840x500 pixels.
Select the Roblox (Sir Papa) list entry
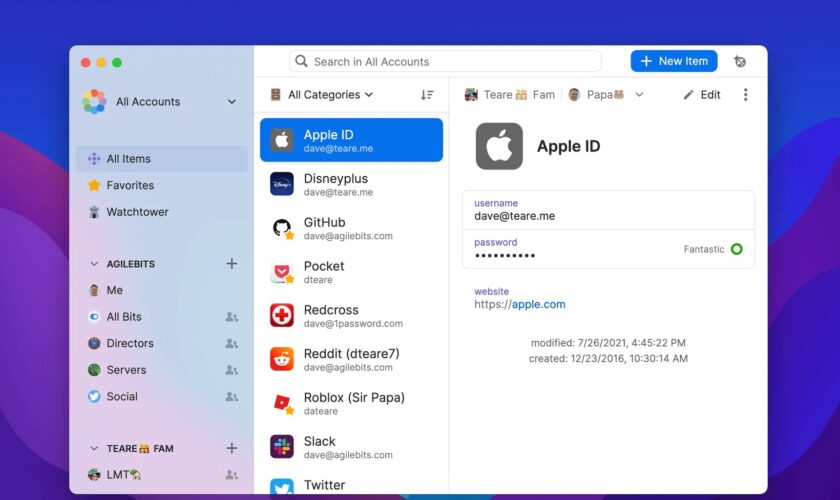click(351, 403)
